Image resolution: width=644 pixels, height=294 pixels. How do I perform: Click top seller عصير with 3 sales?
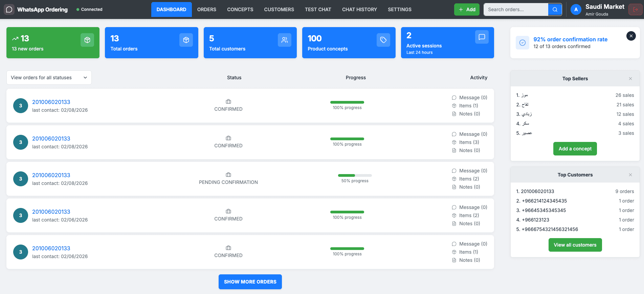[x=575, y=133]
